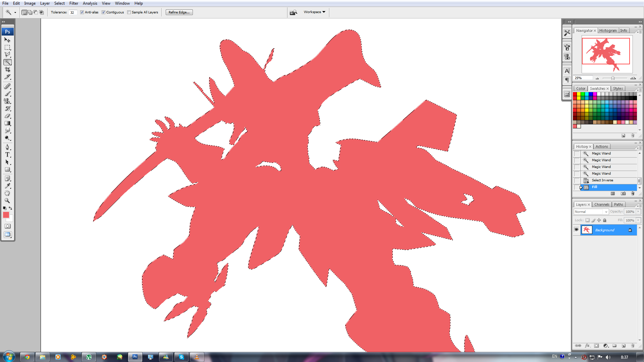Toggle lock transparent pixels
This screenshot has height=362, width=644.
point(587,220)
